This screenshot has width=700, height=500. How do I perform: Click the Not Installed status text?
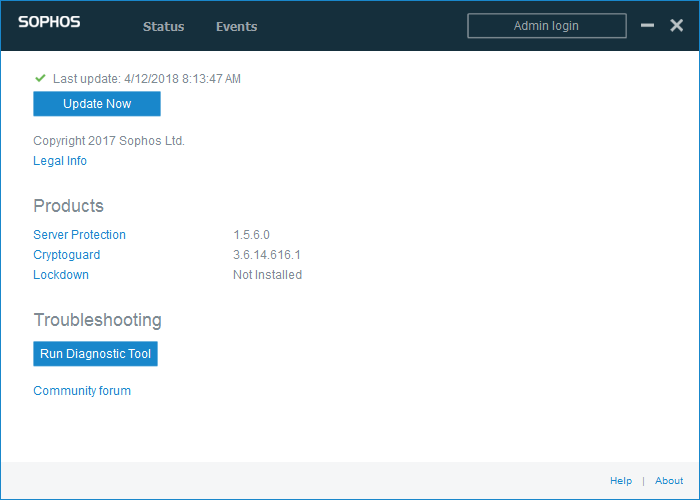pyautogui.click(x=267, y=275)
